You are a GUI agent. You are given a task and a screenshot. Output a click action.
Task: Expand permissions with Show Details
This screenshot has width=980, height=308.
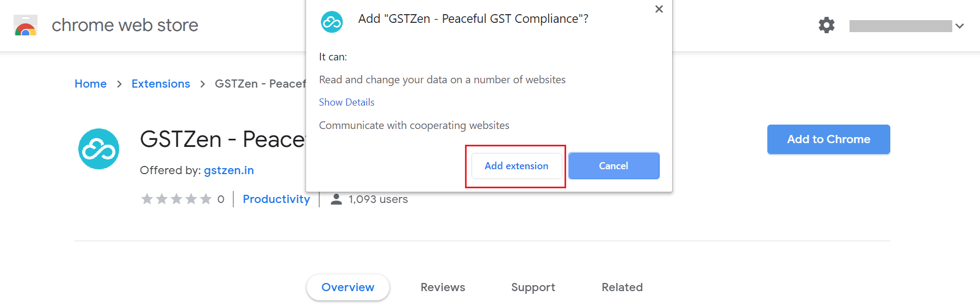(346, 102)
